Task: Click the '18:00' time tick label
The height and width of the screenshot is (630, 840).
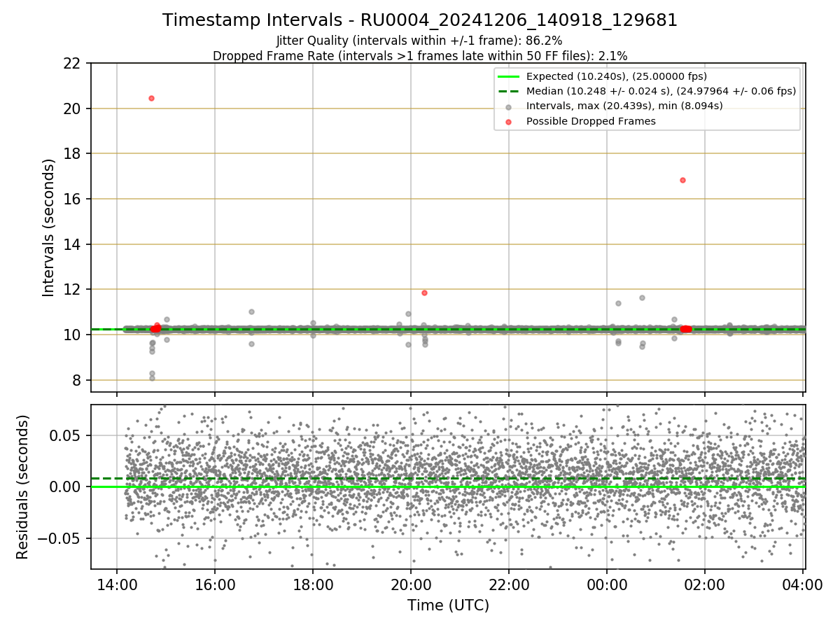Action: tap(312, 585)
